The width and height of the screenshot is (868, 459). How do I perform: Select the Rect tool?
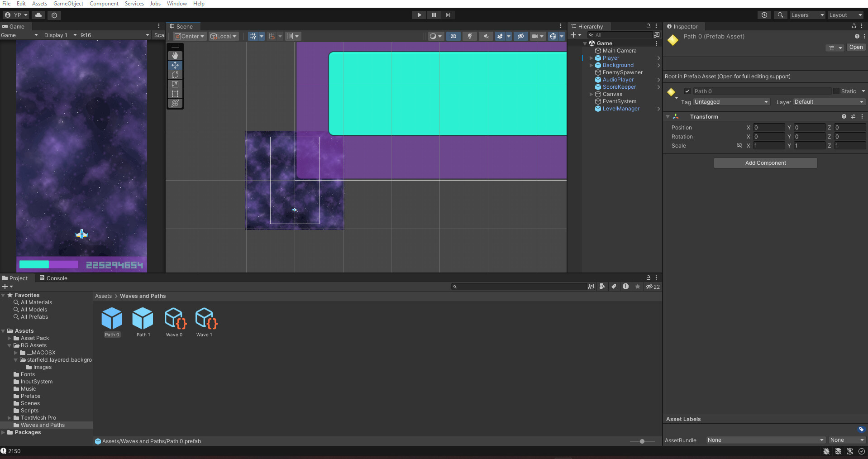175,94
